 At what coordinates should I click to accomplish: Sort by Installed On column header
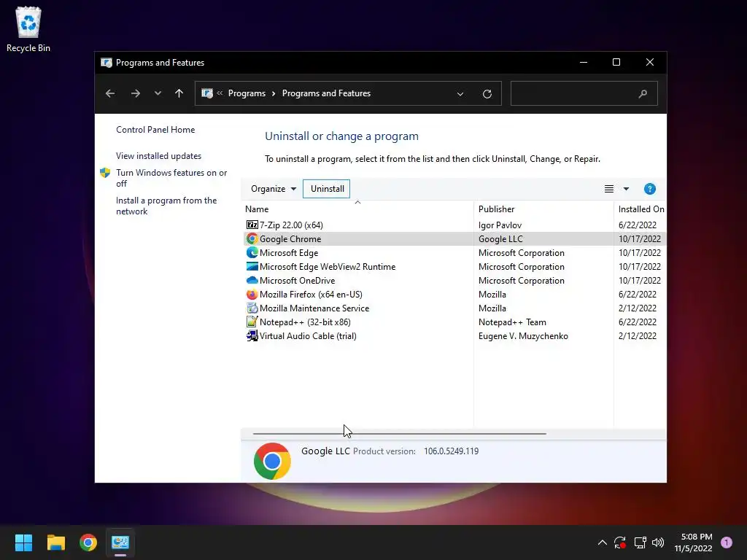tap(640, 209)
